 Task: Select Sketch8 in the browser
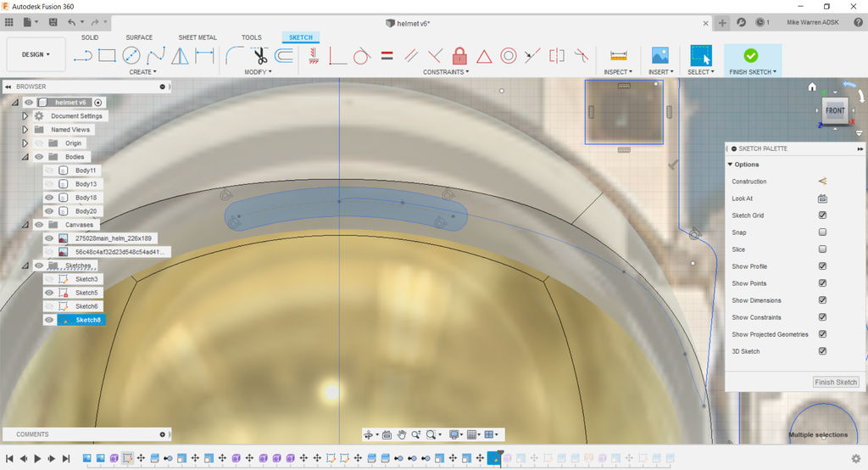pos(87,320)
